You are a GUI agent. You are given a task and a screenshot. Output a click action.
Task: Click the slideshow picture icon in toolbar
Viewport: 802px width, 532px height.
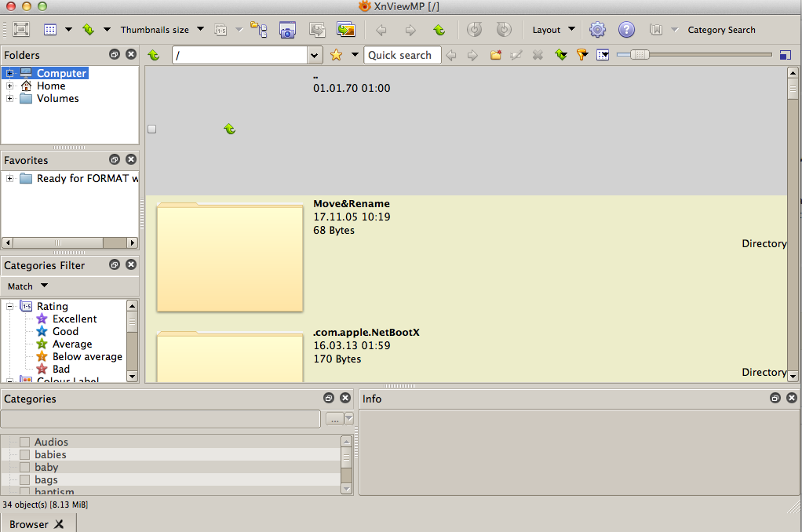tap(345, 30)
